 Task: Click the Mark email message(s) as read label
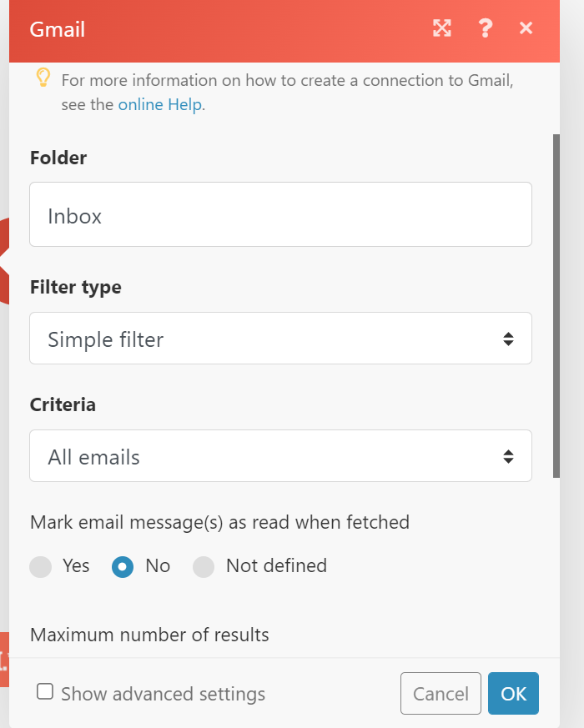click(x=219, y=523)
